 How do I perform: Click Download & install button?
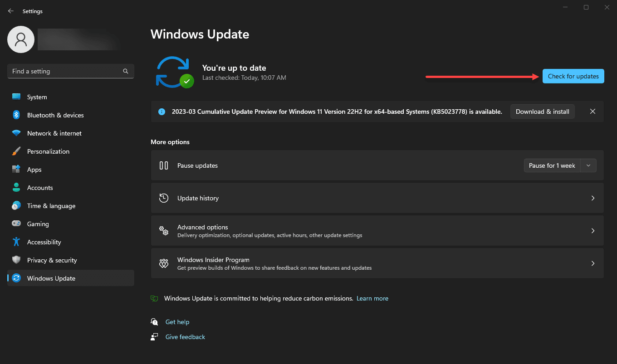pos(543,112)
